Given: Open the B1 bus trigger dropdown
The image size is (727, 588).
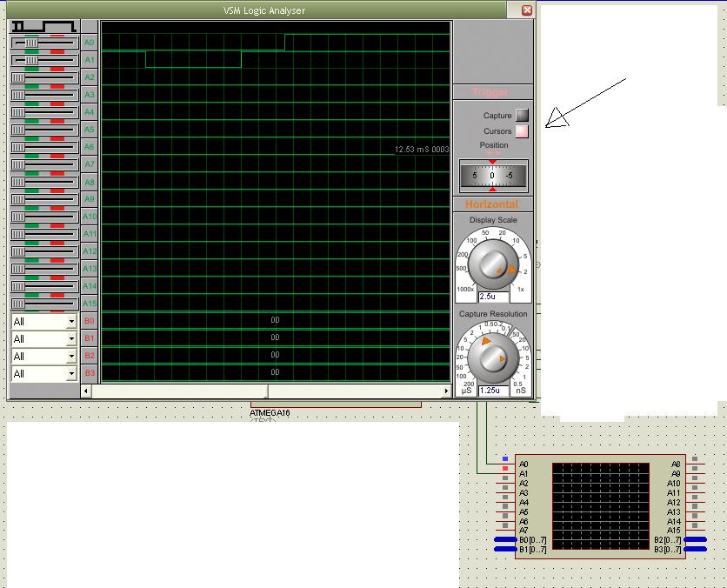Looking at the screenshot, I should coord(71,339).
